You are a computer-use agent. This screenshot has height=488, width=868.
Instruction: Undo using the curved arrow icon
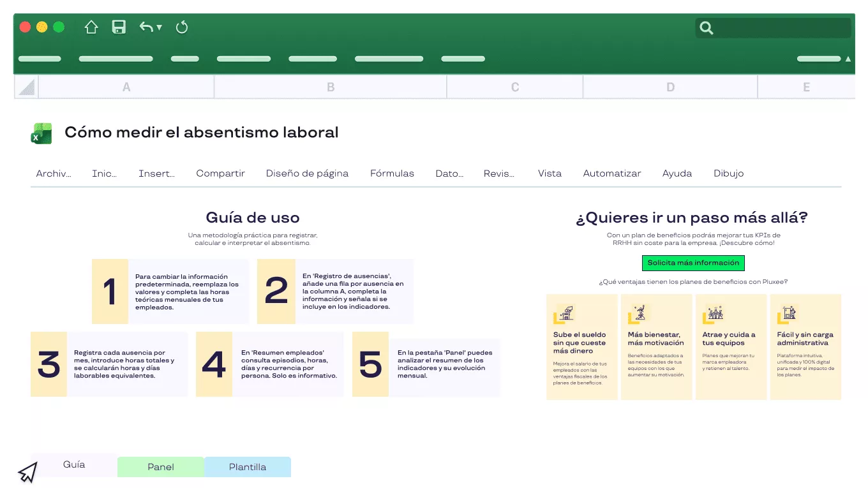coord(146,27)
